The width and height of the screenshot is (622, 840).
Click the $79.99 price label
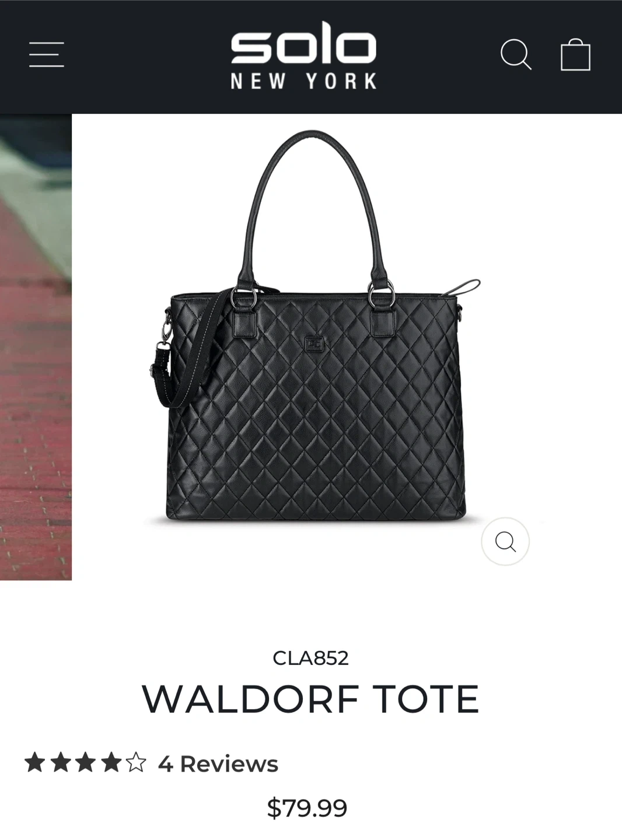[307, 808]
